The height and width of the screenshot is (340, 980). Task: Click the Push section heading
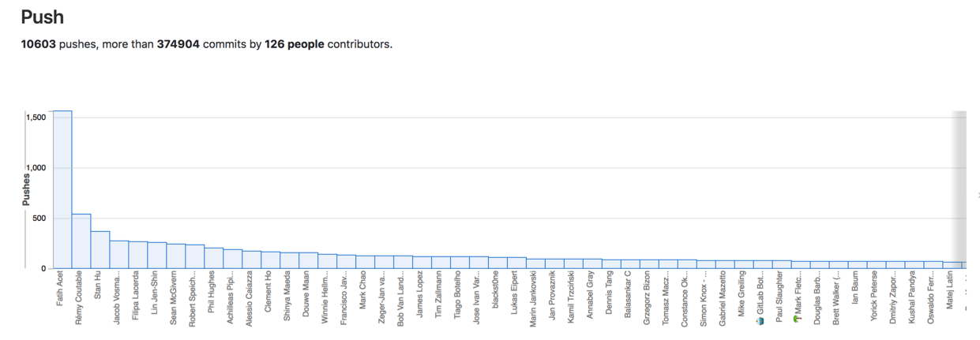[x=42, y=17]
